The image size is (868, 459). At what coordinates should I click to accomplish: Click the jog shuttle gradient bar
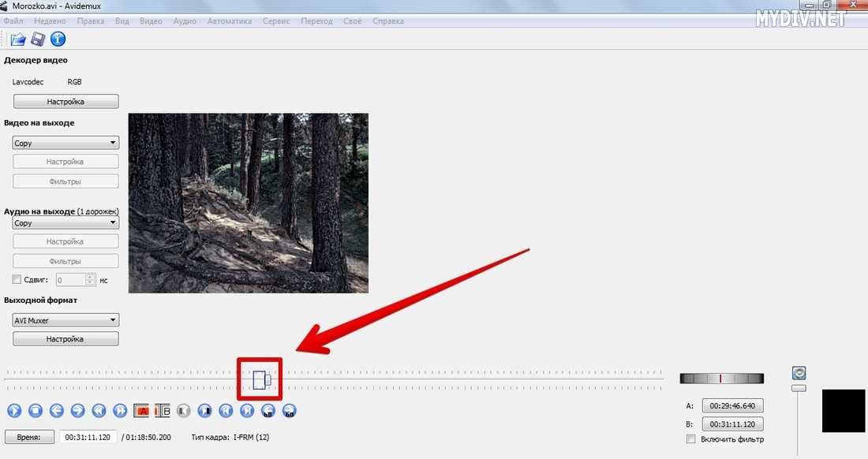(x=722, y=379)
